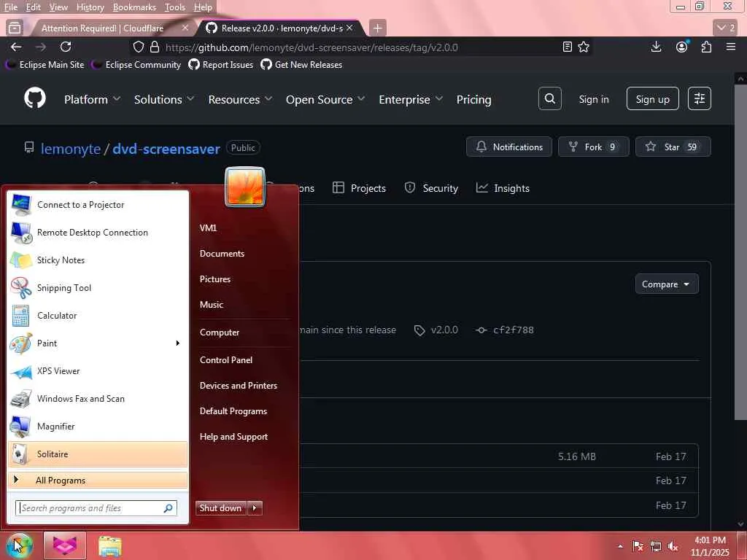Expand the Solutions navigation menu

(164, 99)
